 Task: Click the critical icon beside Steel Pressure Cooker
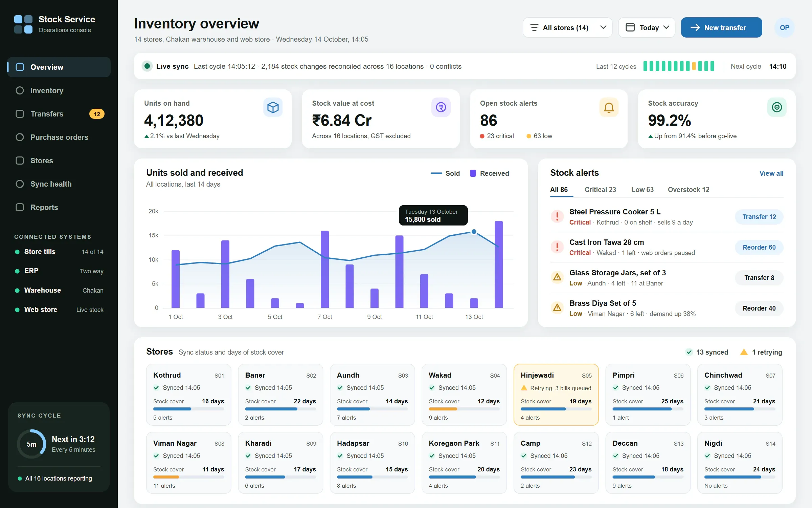[x=557, y=216]
